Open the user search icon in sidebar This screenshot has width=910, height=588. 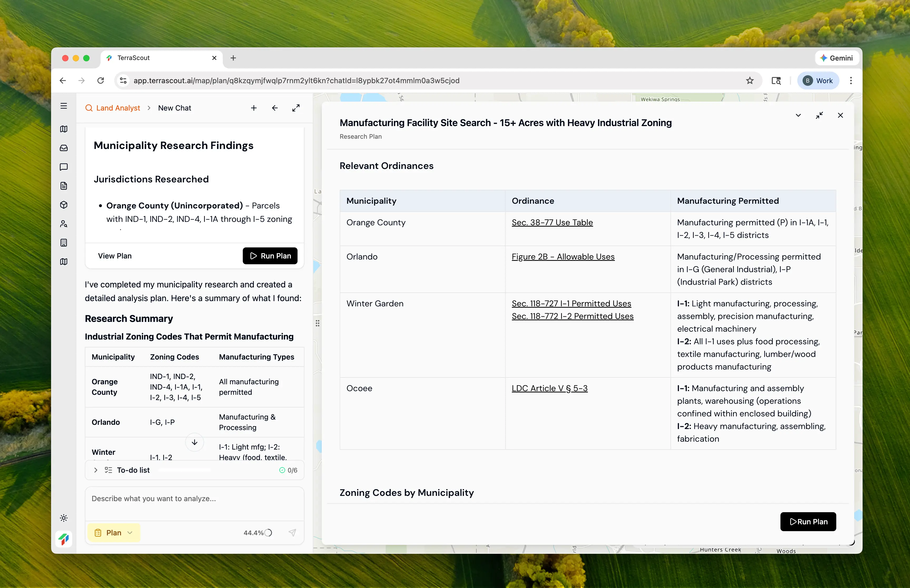click(x=64, y=224)
